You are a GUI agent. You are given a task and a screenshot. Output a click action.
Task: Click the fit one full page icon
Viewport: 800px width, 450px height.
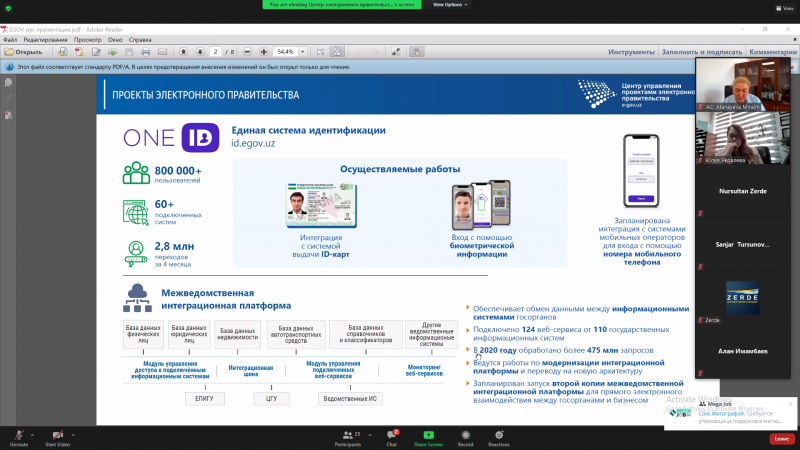coord(337,52)
